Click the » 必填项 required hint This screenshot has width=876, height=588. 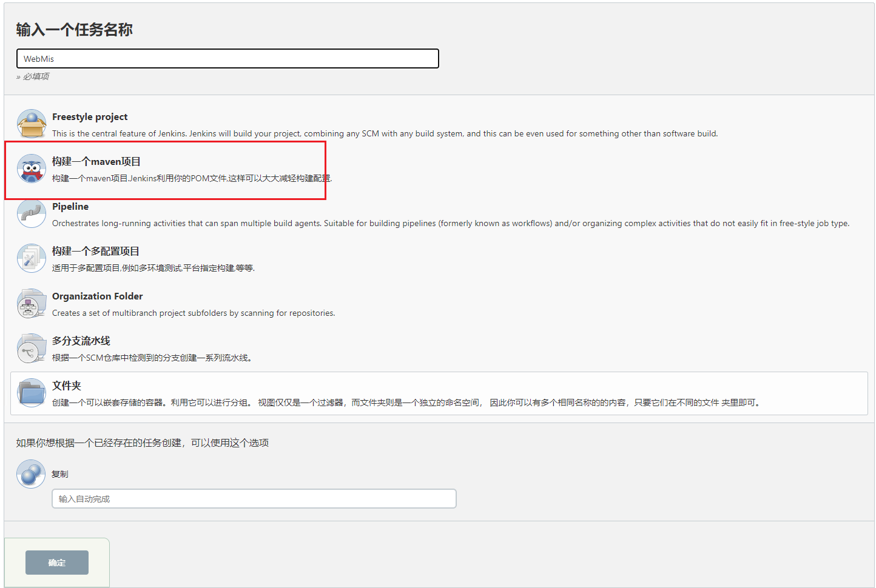33,76
